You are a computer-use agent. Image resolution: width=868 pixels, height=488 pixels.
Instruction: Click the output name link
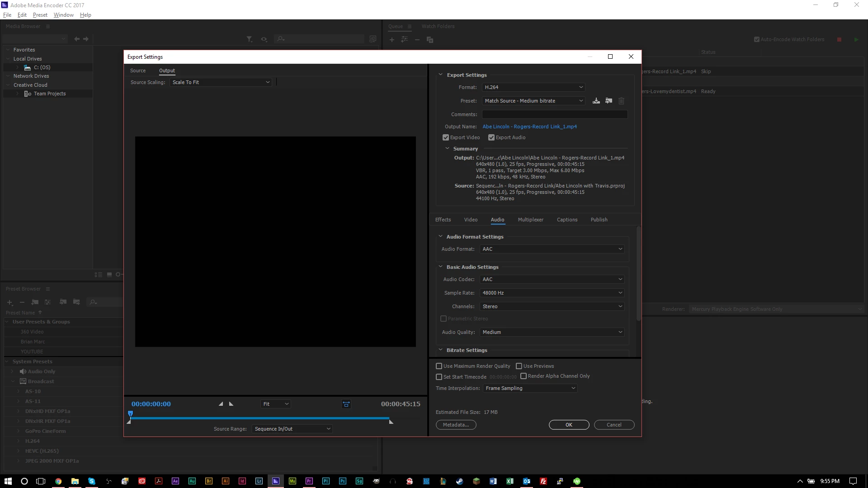[529, 127]
